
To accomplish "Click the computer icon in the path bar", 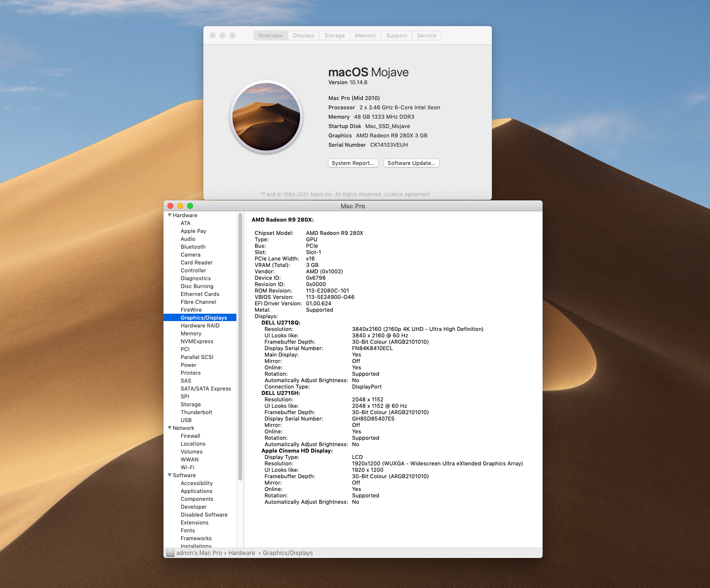I will point(170,553).
